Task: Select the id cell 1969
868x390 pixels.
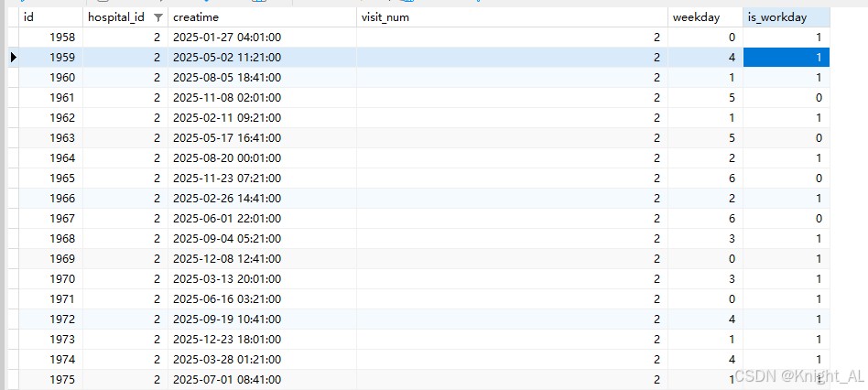Action: [x=51, y=258]
